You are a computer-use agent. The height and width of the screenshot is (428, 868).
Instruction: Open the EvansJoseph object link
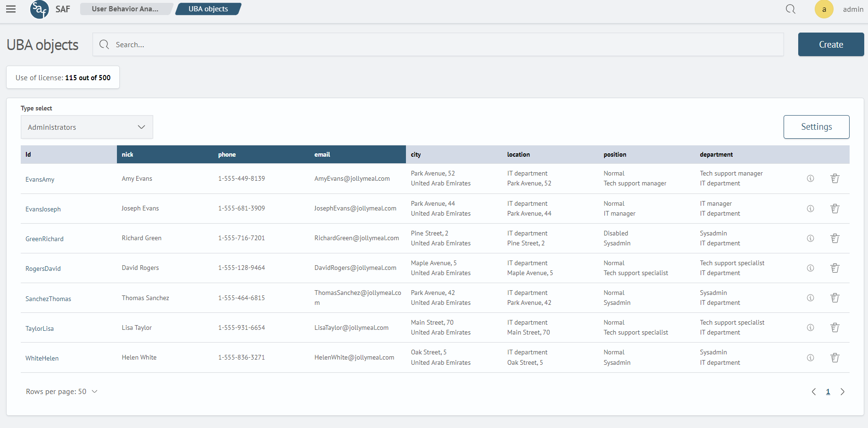coord(43,209)
